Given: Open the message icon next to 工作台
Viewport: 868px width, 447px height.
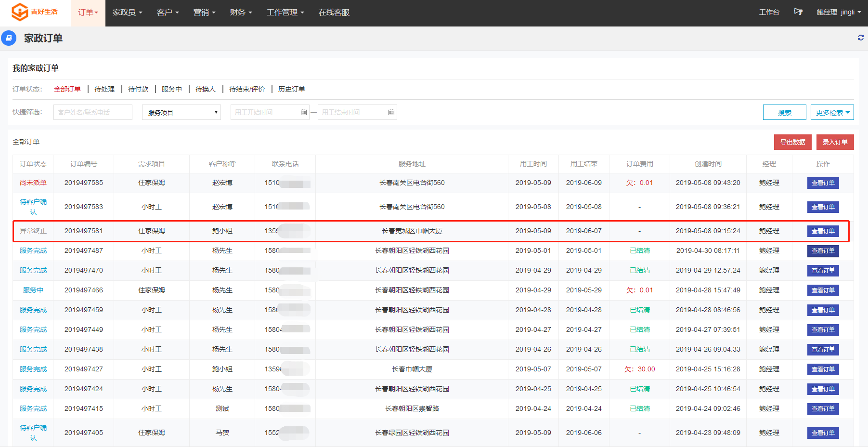Looking at the screenshot, I should (x=798, y=12).
